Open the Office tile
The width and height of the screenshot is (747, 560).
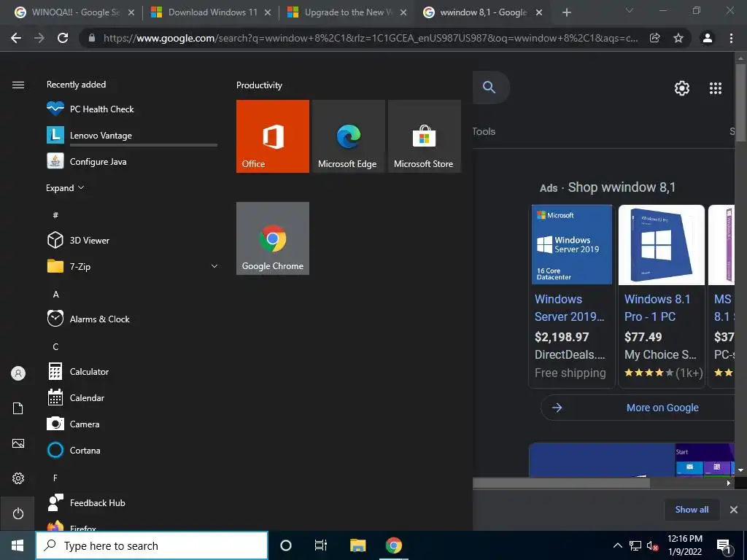click(x=273, y=136)
